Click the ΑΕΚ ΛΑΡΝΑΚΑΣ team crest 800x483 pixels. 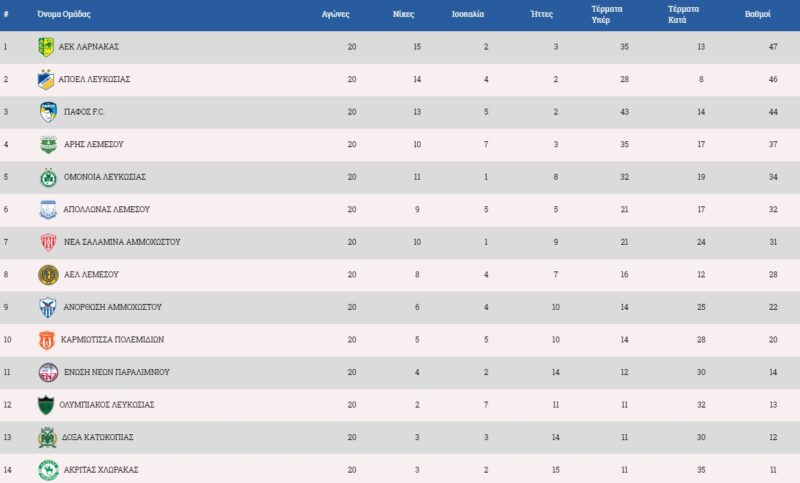[x=46, y=47]
